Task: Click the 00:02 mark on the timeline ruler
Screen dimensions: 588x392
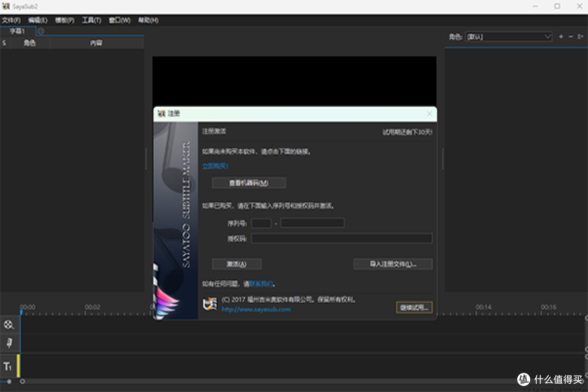Action: pyautogui.click(x=92, y=307)
